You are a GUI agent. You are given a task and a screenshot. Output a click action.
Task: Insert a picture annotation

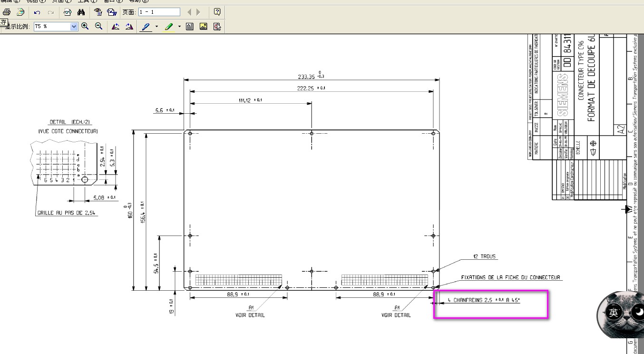point(204,27)
